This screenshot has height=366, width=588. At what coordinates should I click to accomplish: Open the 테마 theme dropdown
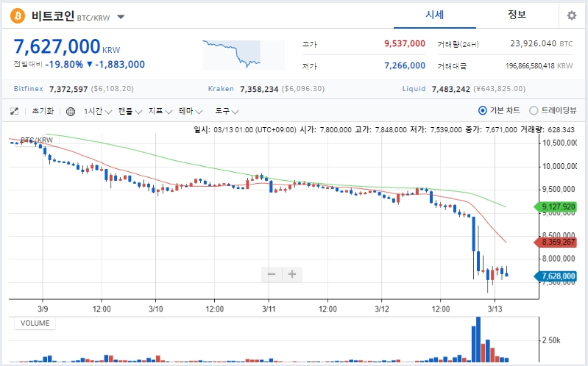pyautogui.click(x=191, y=111)
